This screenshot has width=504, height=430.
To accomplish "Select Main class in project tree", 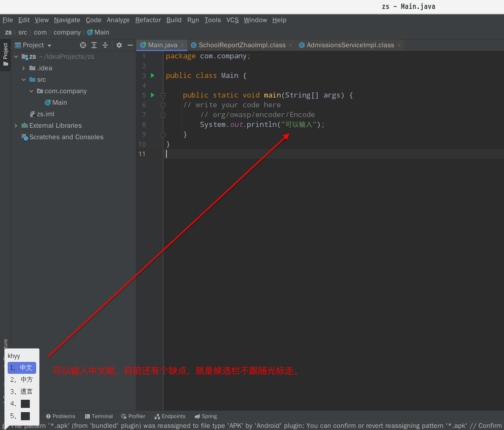I will point(56,103).
